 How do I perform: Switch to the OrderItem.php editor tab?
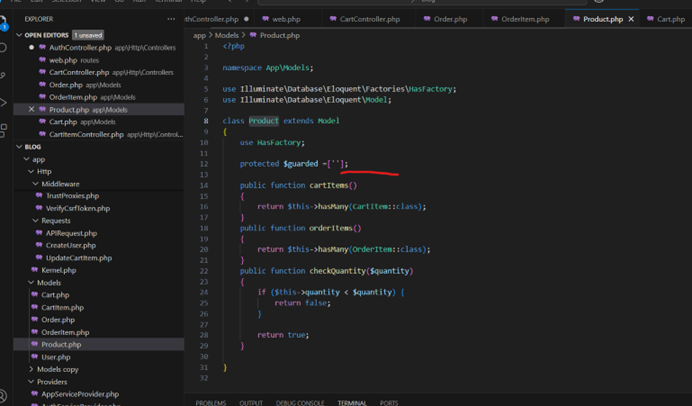524,19
